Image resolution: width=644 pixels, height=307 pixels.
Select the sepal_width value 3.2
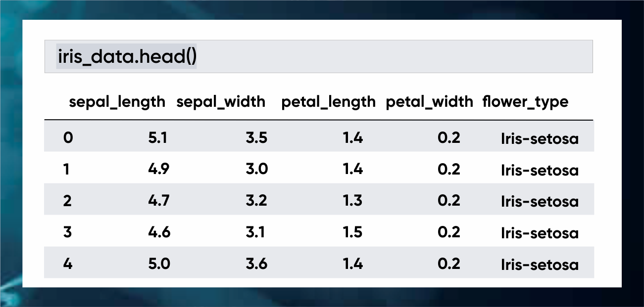point(256,201)
